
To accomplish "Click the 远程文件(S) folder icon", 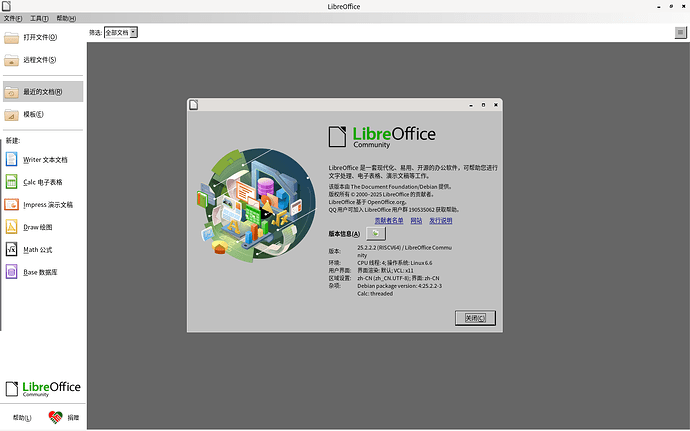I will 11,60.
